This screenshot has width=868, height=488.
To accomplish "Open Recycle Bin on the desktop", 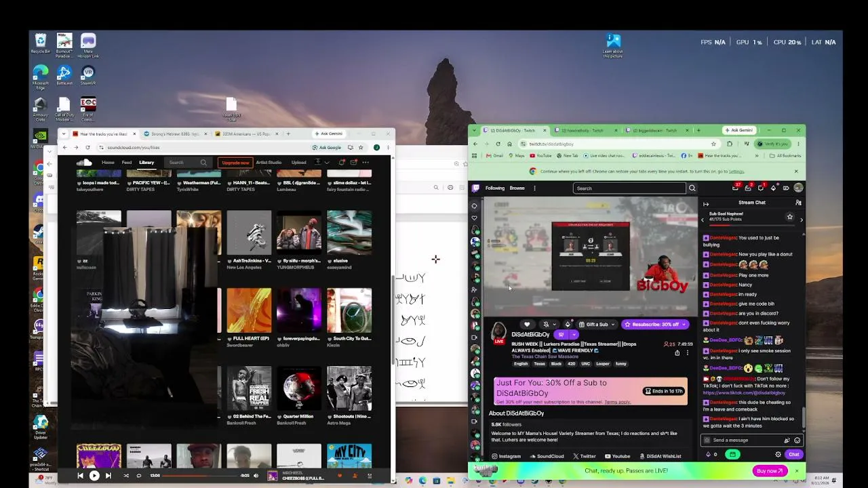I will pyautogui.click(x=41, y=43).
